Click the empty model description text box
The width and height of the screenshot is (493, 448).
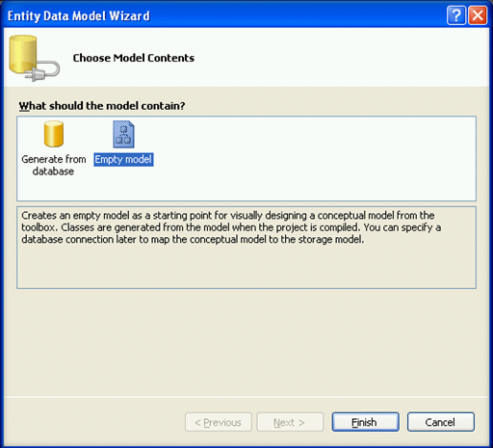pos(246,248)
